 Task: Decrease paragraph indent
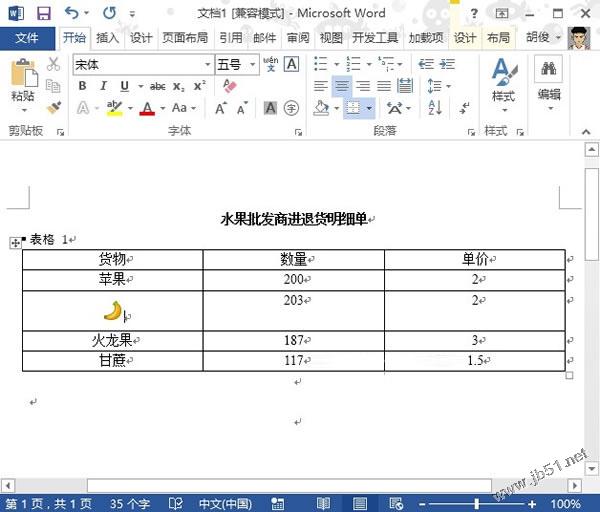[x=426, y=64]
